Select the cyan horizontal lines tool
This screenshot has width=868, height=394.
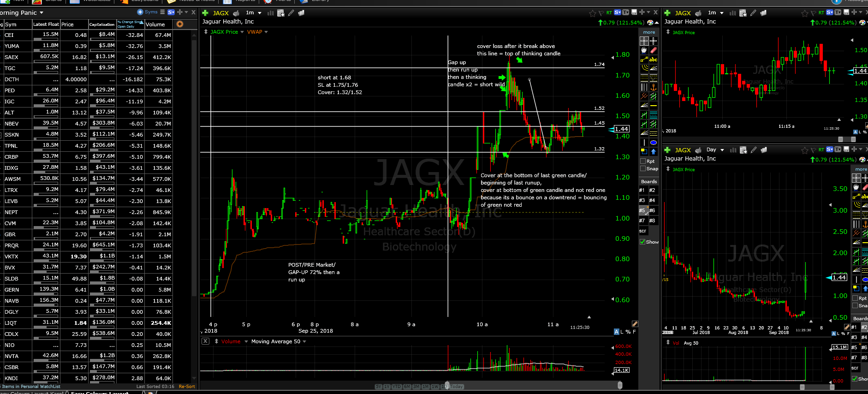coord(654,115)
